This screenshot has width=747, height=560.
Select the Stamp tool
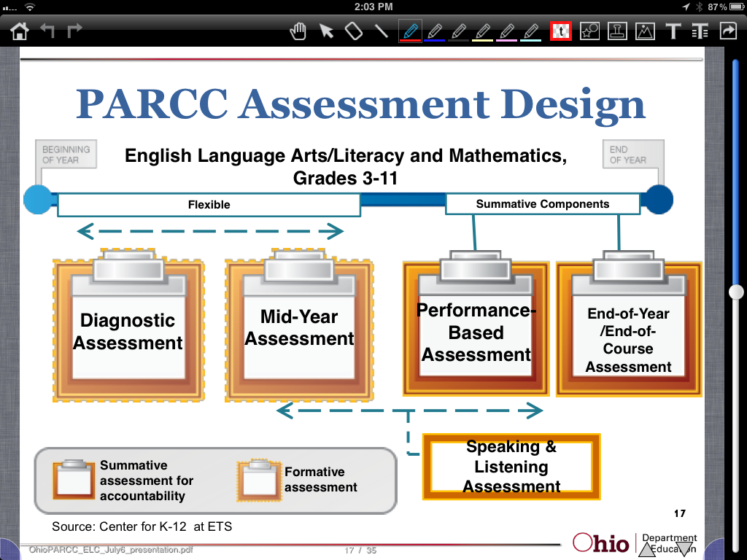coord(617,31)
